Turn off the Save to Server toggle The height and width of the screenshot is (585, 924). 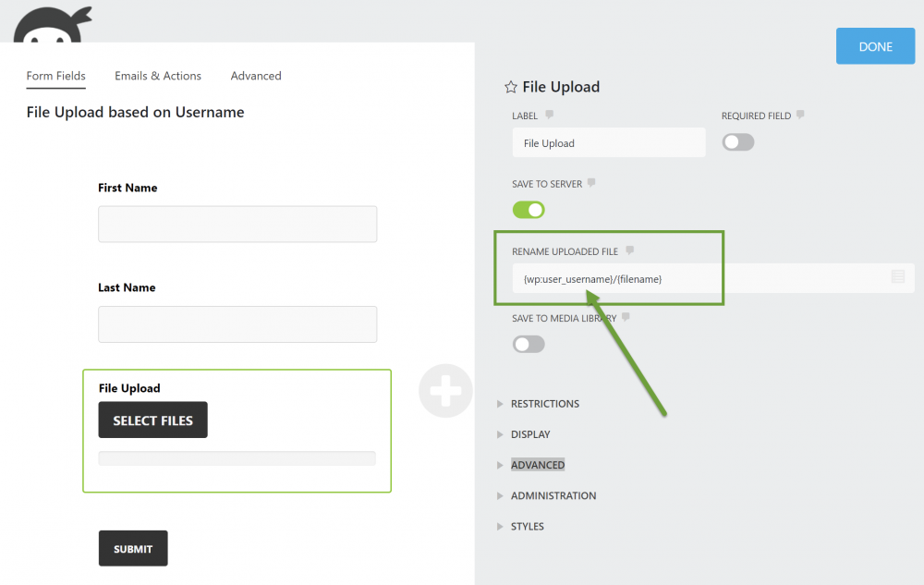[529, 210]
